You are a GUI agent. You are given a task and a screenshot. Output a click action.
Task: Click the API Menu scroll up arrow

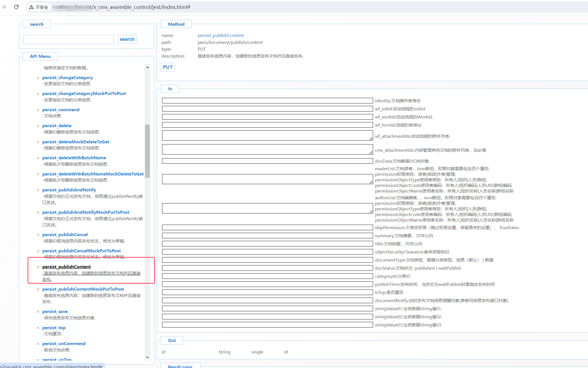[147, 67]
